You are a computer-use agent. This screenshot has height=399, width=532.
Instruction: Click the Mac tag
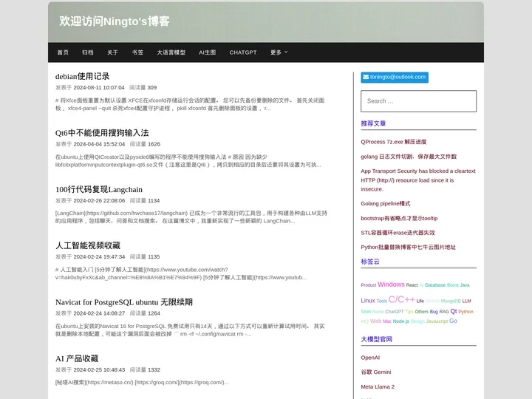(387, 321)
